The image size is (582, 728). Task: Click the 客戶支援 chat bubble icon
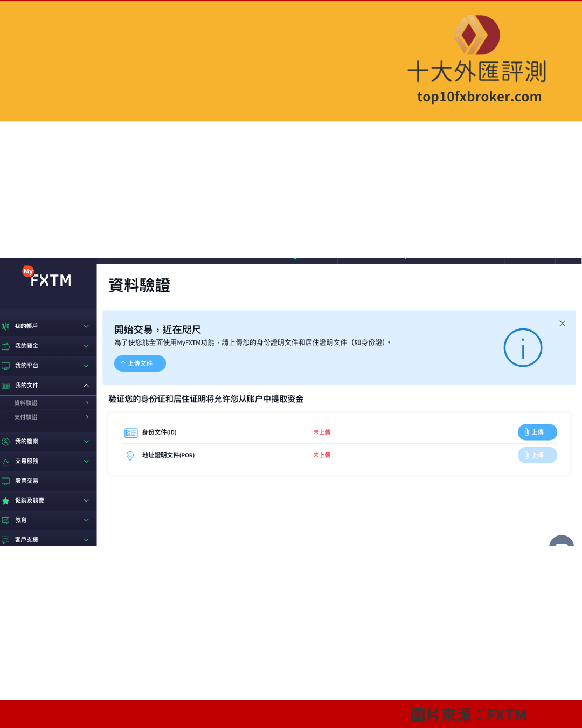point(5,540)
